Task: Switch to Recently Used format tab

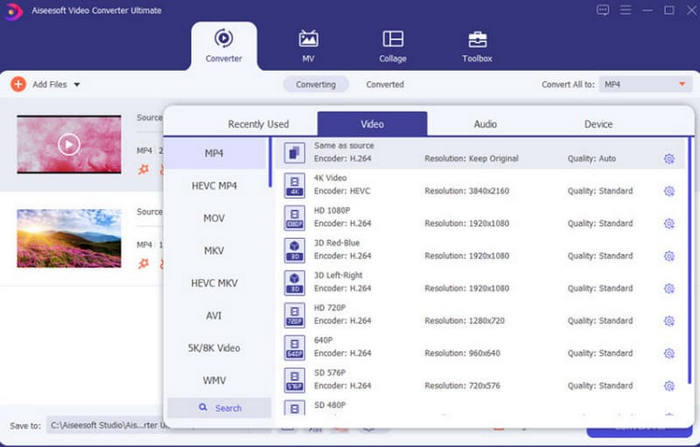Action: click(x=258, y=124)
